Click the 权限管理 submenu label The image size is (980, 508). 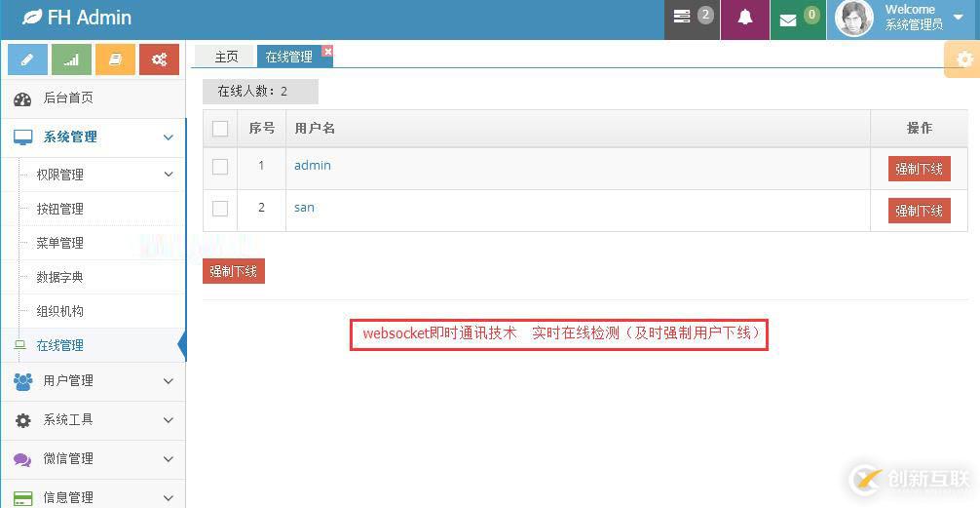pos(60,176)
